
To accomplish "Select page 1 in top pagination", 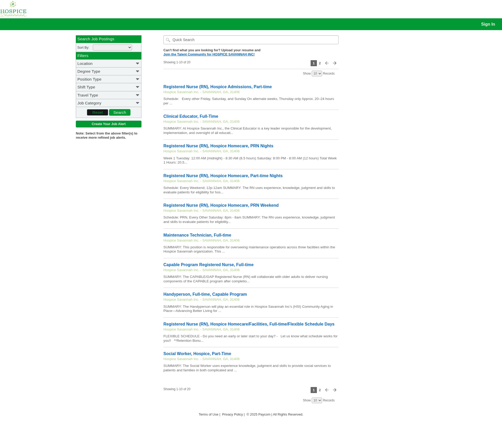I will pyautogui.click(x=314, y=63).
